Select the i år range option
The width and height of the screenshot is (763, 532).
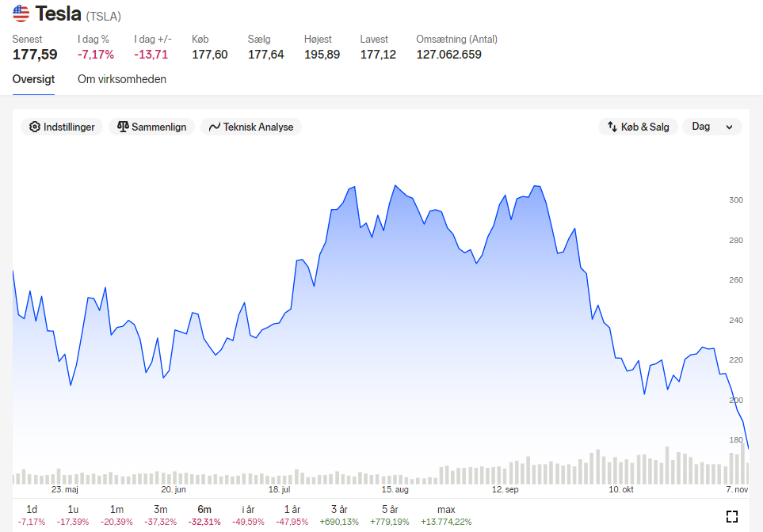click(x=248, y=515)
